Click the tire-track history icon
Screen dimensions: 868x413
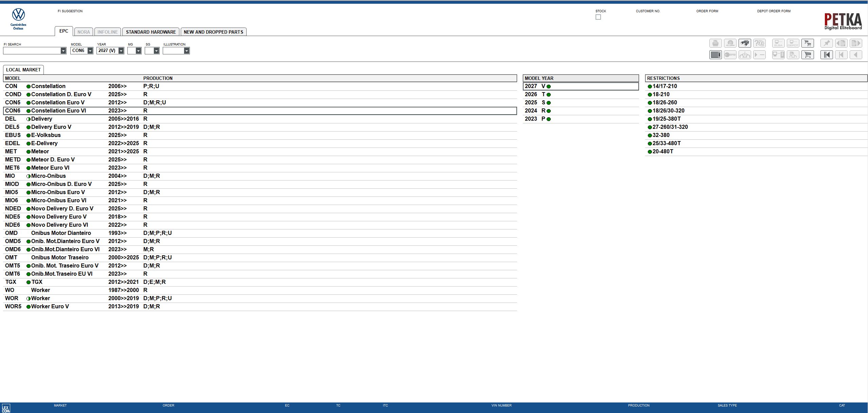point(730,43)
